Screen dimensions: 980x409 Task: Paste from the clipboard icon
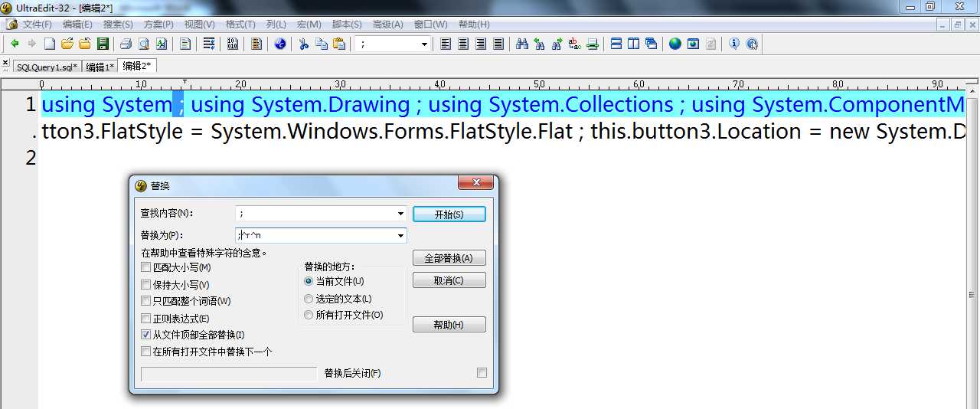click(339, 44)
